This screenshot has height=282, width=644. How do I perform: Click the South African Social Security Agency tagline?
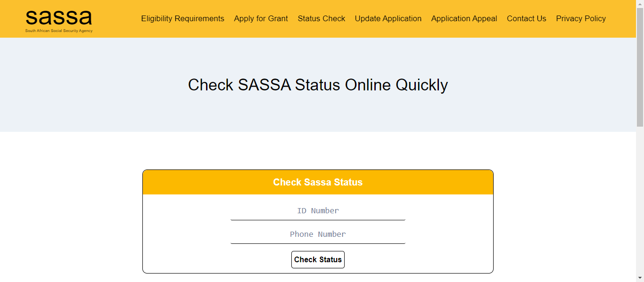58,30
